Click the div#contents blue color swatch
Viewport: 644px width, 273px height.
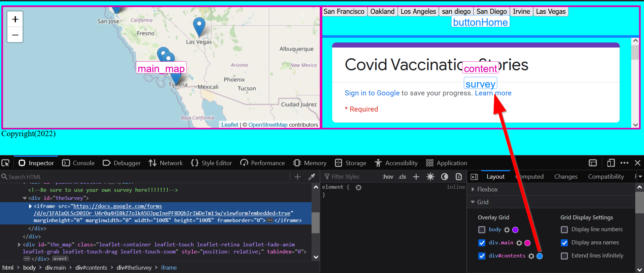click(540, 256)
